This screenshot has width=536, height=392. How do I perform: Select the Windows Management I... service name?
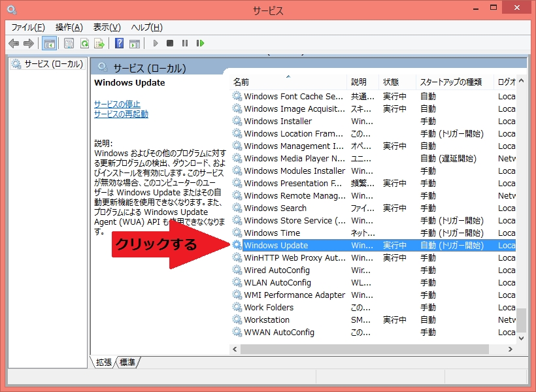[293, 146]
